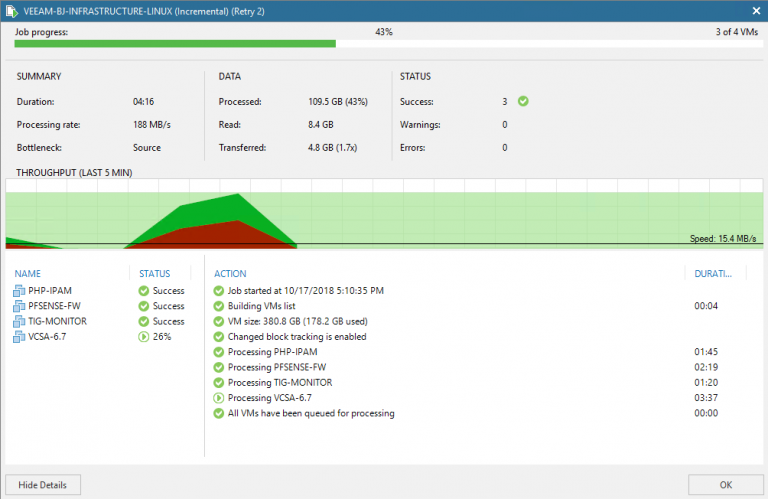Click the green Success checkmark in Status section

coord(523,101)
